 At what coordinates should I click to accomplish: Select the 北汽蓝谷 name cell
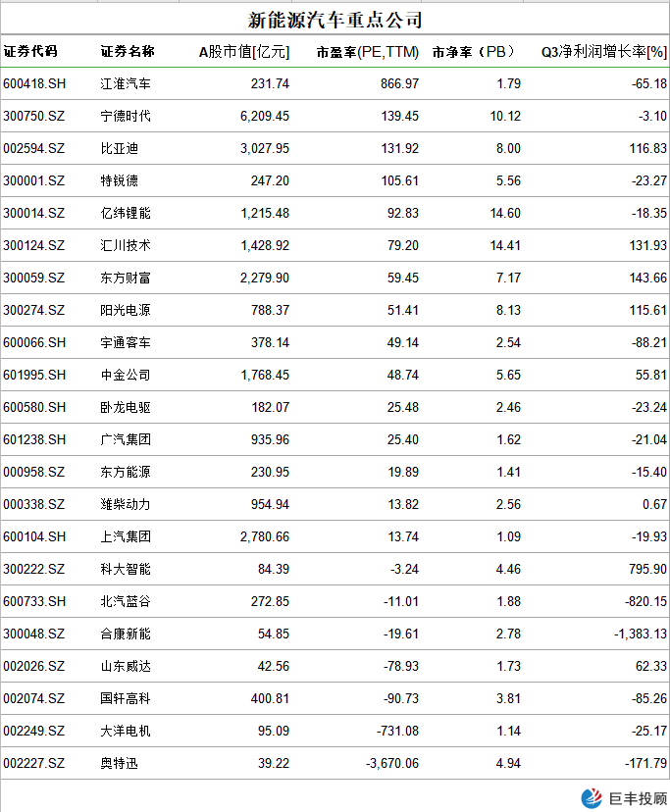[126, 602]
